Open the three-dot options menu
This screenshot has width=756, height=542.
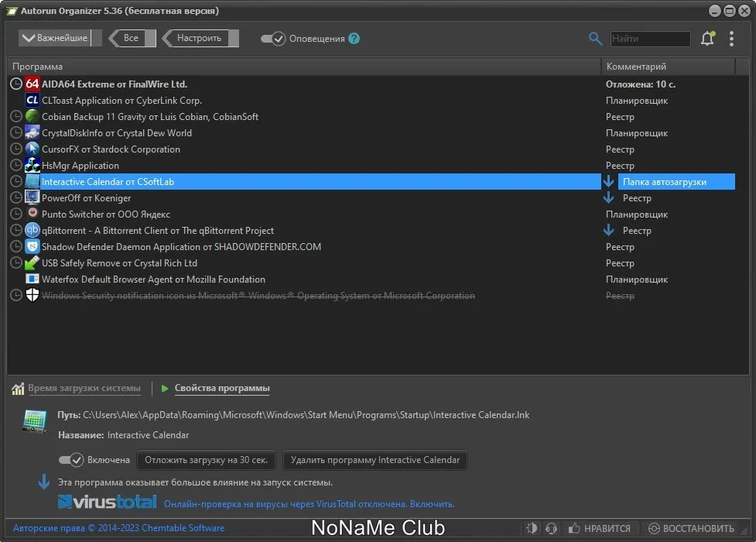pos(731,39)
